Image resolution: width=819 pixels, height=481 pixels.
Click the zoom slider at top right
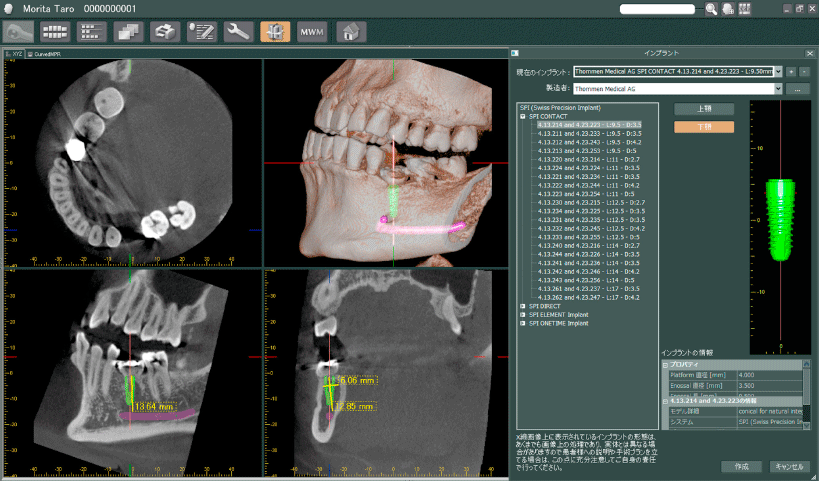661,9
